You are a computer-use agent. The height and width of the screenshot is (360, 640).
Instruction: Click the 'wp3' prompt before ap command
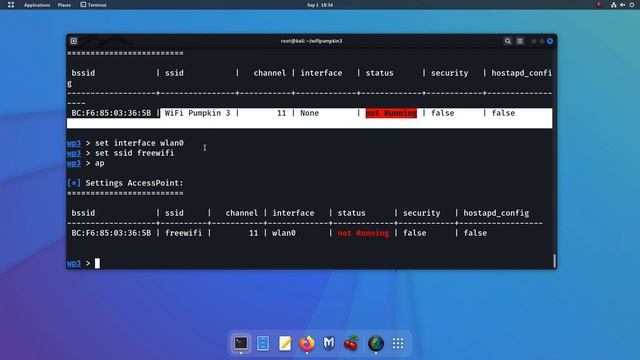[74, 163]
